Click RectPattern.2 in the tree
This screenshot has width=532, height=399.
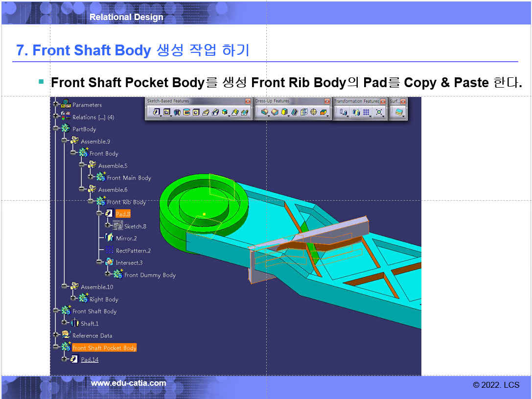(x=133, y=251)
